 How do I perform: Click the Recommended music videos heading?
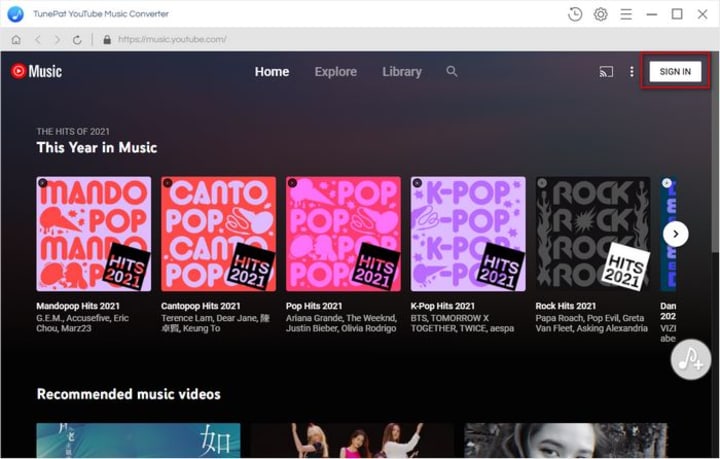(x=129, y=394)
